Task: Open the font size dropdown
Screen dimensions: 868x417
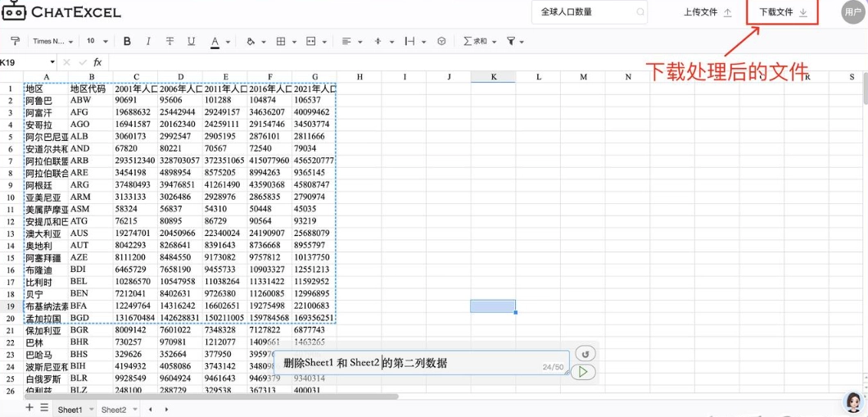Action: 96,41
